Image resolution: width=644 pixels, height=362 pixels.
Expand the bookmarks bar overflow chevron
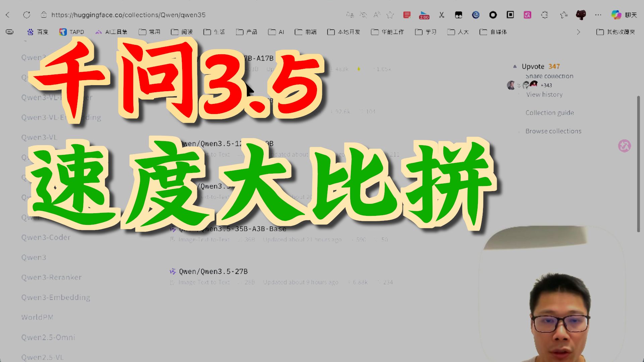click(578, 32)
